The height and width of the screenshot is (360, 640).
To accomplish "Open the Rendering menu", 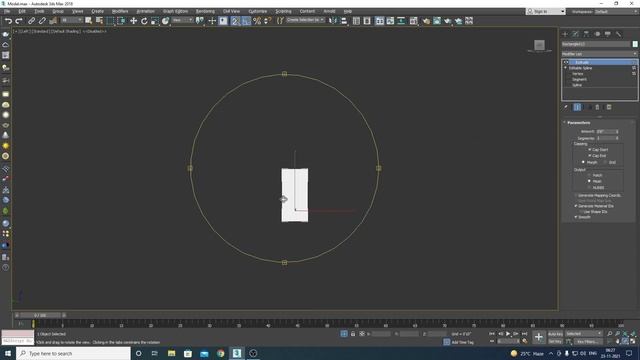I will click(205, 11).
